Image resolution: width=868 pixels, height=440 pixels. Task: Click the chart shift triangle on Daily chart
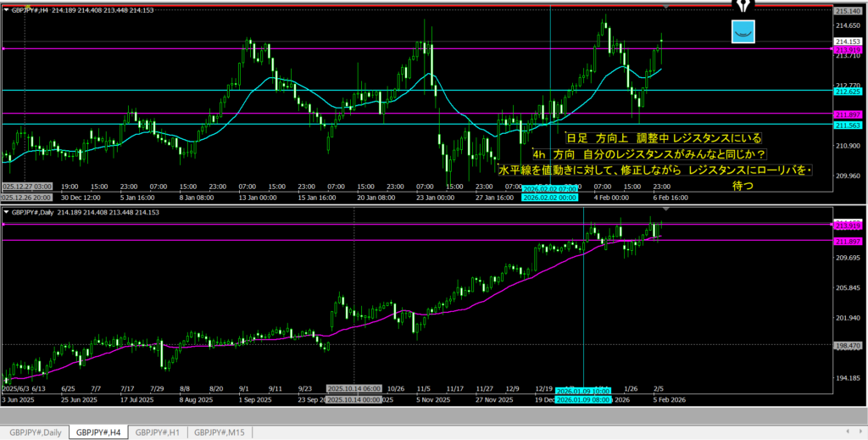666,209
